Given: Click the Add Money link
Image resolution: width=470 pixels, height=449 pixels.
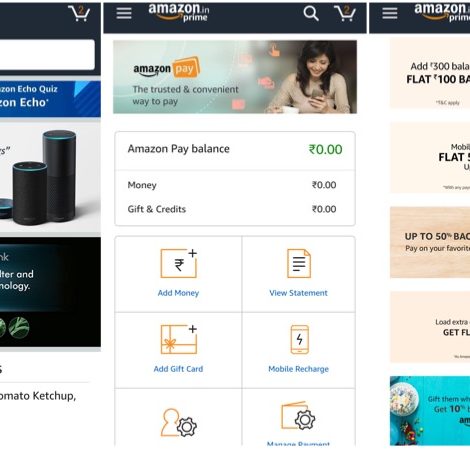Looking at the screenshot, I should click(178, 293).
